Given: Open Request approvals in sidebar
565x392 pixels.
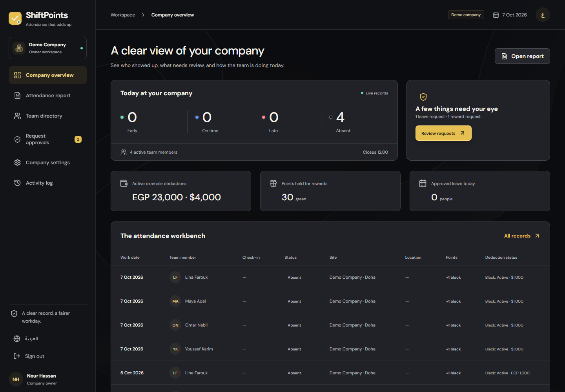Looking at the screenshot, I should pyautogui.click(x=47, y=139).
